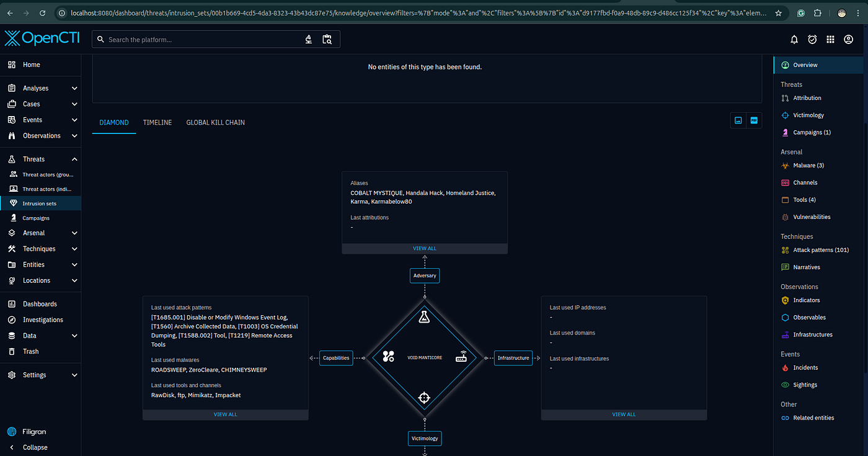Export the diamond view to PDF

click(x=754, y=120)
